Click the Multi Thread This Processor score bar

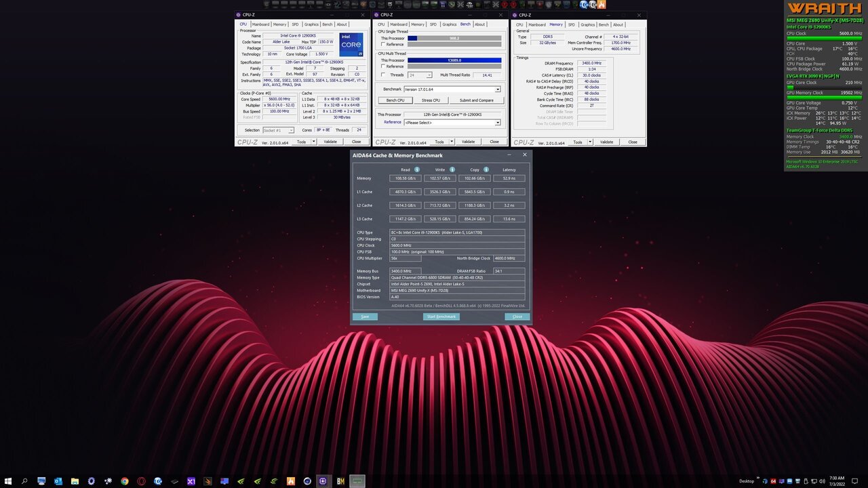coord(454,60)
